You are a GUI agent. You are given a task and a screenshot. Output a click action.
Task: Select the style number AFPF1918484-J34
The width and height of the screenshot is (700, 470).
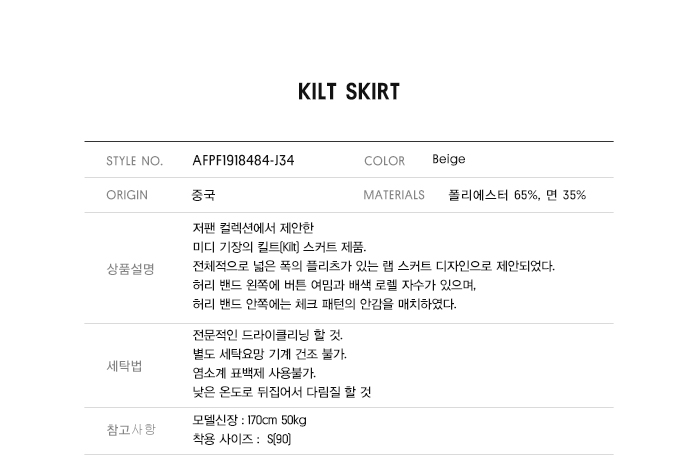point(243,160)
